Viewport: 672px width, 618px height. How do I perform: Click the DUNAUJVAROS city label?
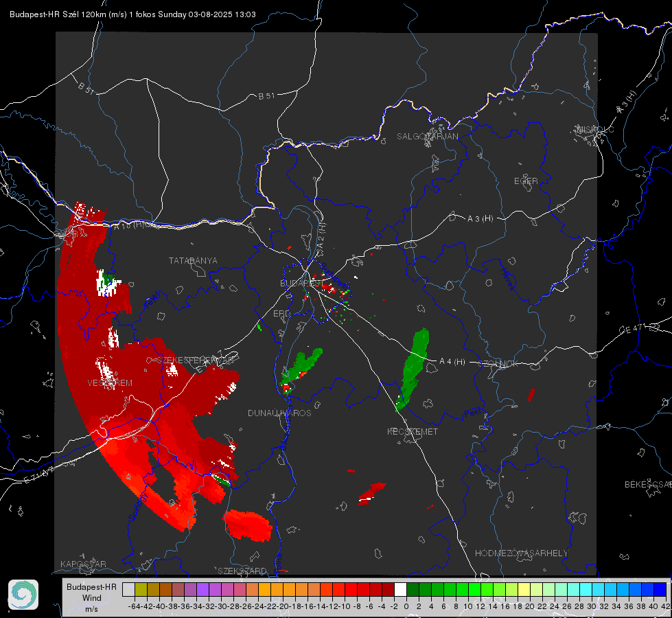(279, 413)
